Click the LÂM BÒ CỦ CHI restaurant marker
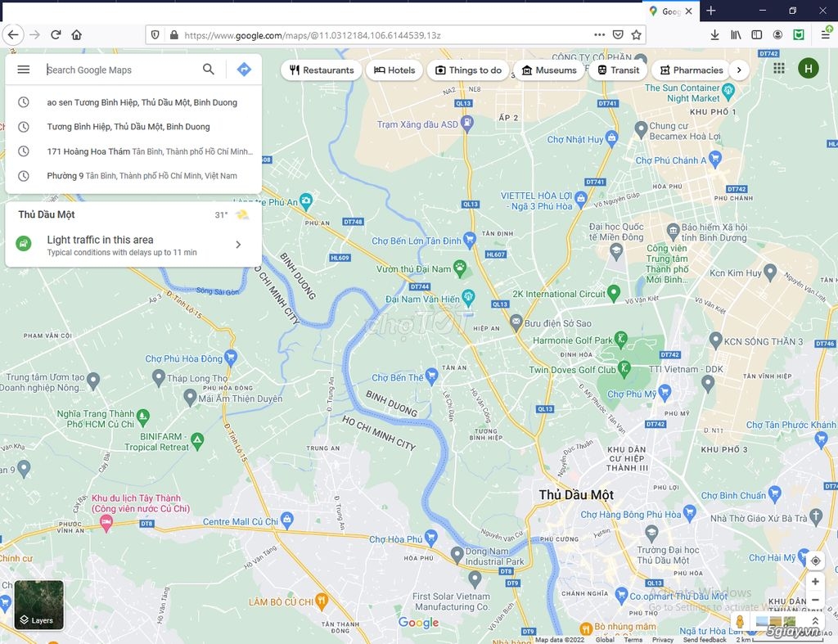This screenshot has height=644, width=838. coord(321,601)
